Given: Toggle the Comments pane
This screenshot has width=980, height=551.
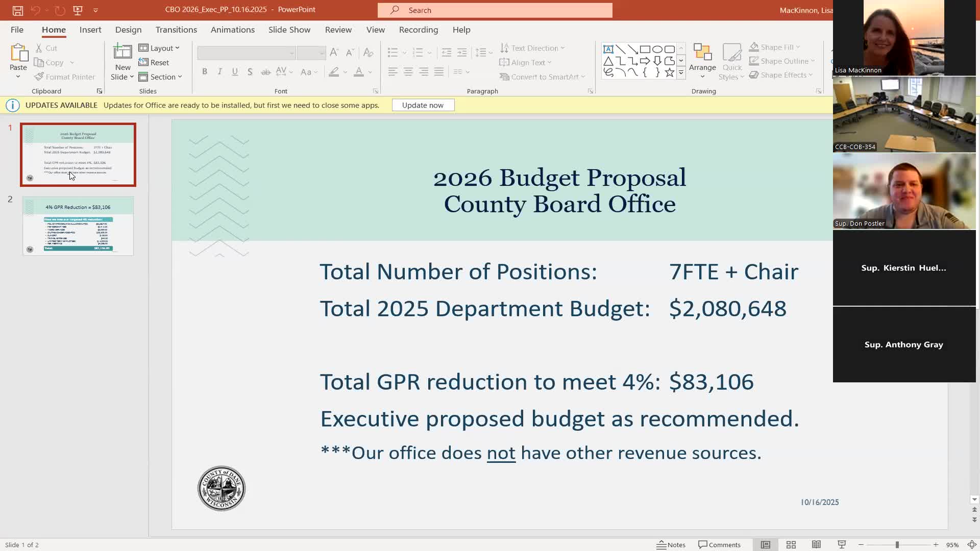Looking at the screenshot, I should click(x=719, y=545).
